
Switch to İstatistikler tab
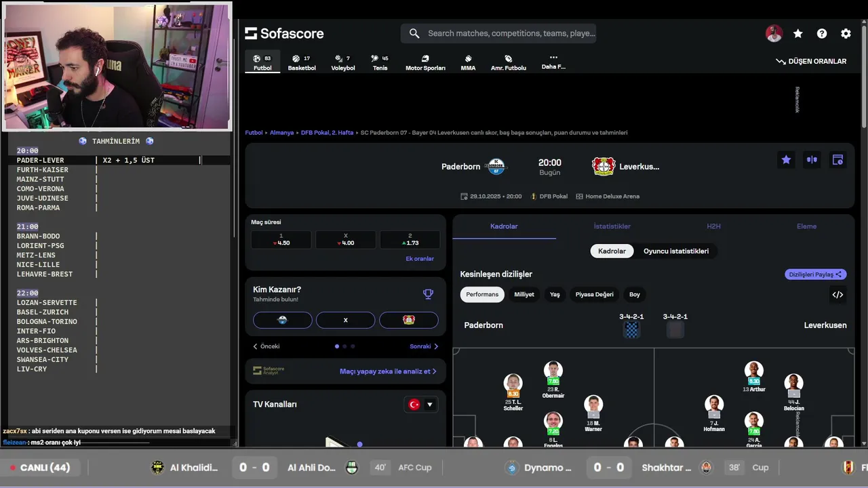[x=612, y=226]
